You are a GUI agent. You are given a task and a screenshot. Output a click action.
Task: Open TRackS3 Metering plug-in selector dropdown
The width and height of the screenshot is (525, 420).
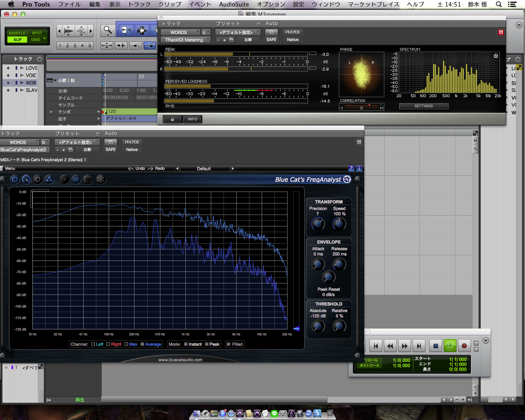[185, 40]
